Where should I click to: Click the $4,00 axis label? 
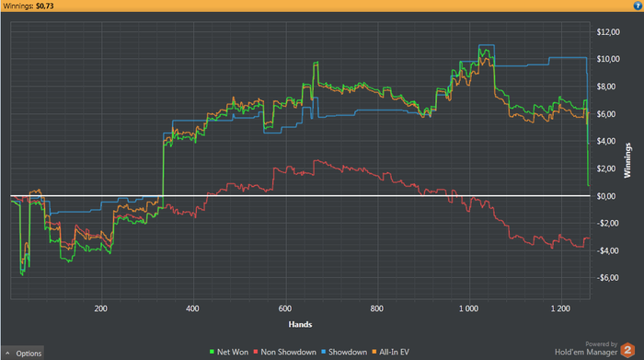(x=606, y=141)
